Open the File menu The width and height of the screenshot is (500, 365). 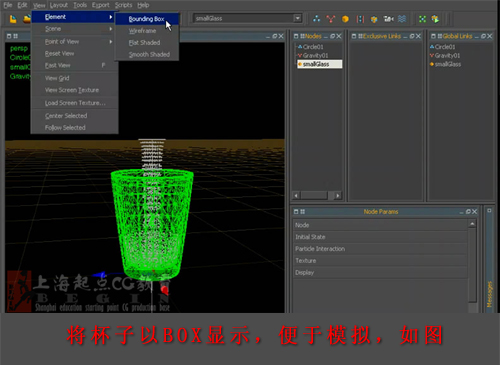(7, 5)
